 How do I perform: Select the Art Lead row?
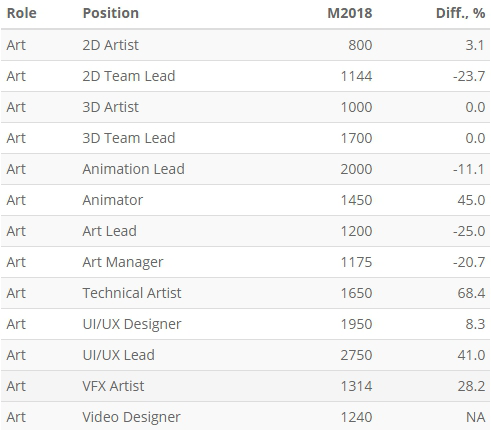pyautogui.click(x=245, y=231)
